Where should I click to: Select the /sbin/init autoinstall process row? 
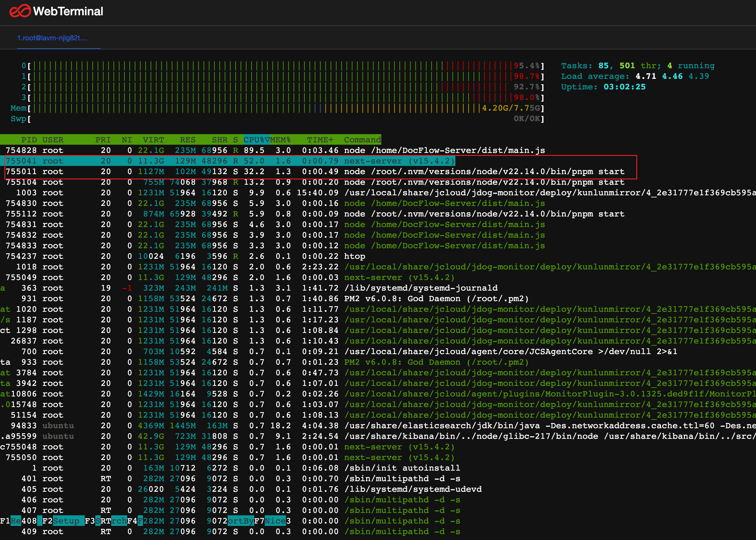pyautogui.click(x=402, y=468)
